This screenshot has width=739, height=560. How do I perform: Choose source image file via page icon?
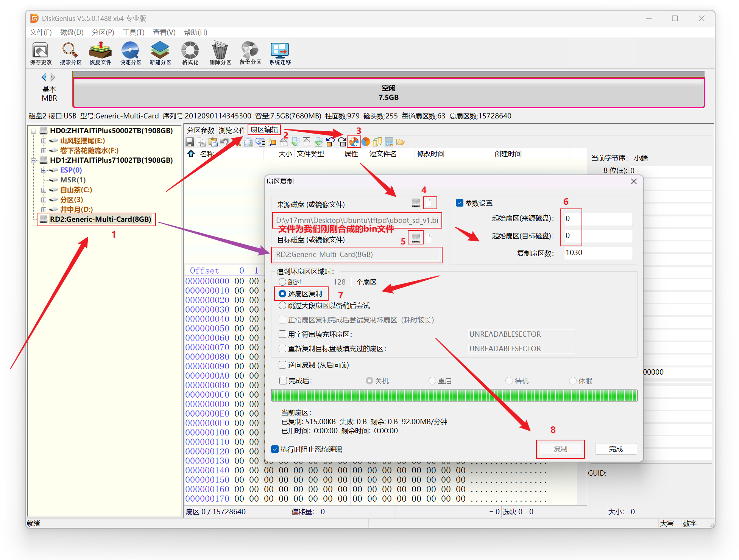429,203
